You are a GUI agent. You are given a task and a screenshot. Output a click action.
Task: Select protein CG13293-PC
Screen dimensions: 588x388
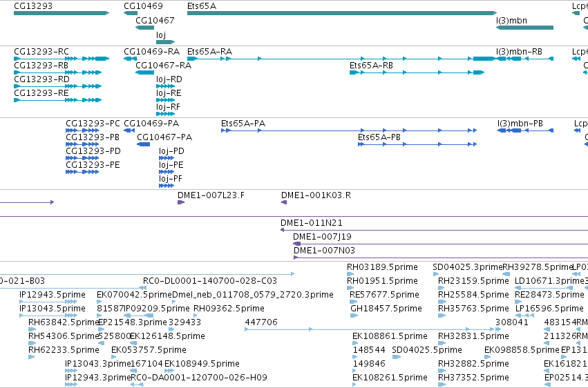point(82,130)
